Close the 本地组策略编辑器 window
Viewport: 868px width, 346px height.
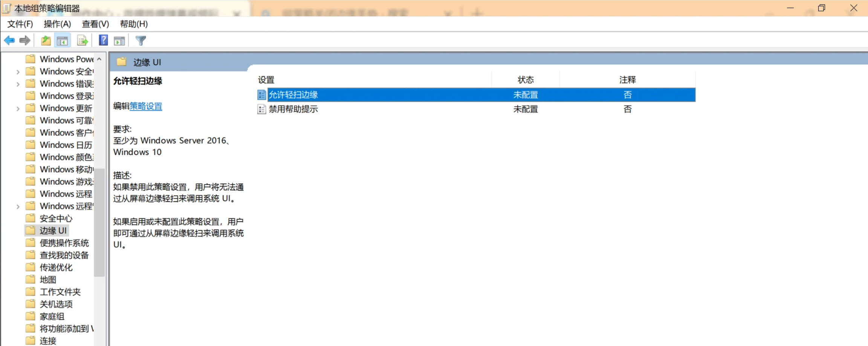[854, 8]
